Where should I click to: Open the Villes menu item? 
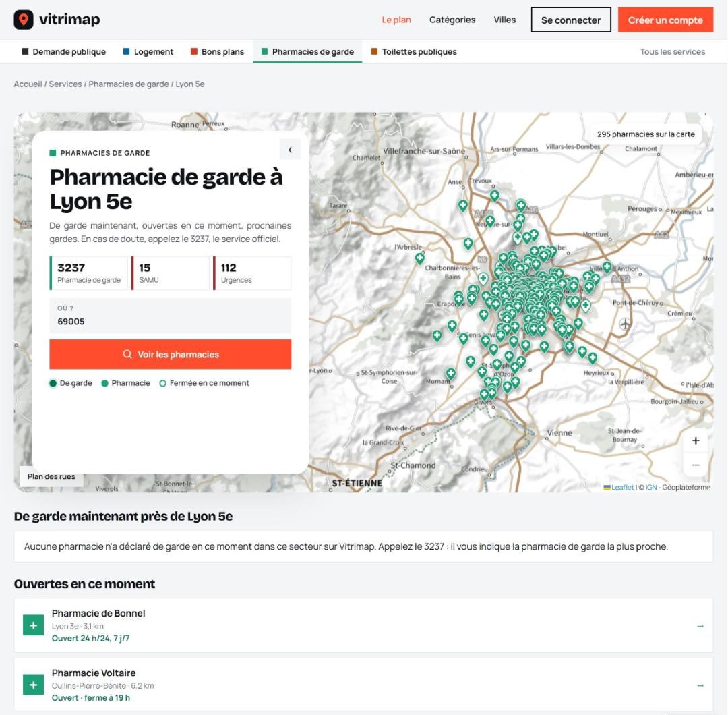point(504,20)
